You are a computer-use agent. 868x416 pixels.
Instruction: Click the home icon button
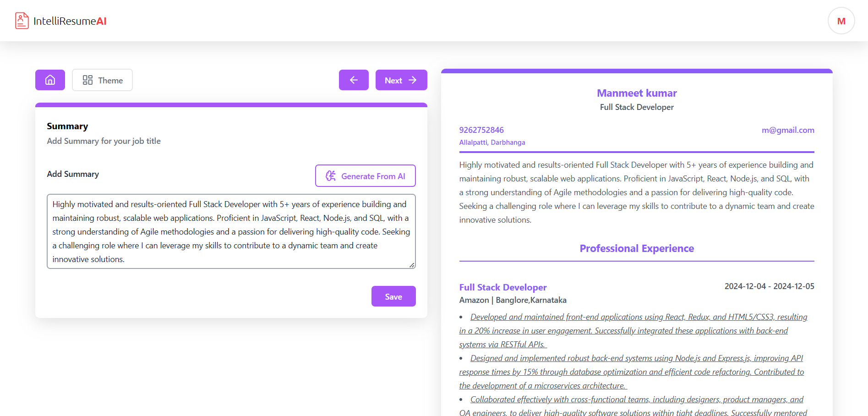50,80
